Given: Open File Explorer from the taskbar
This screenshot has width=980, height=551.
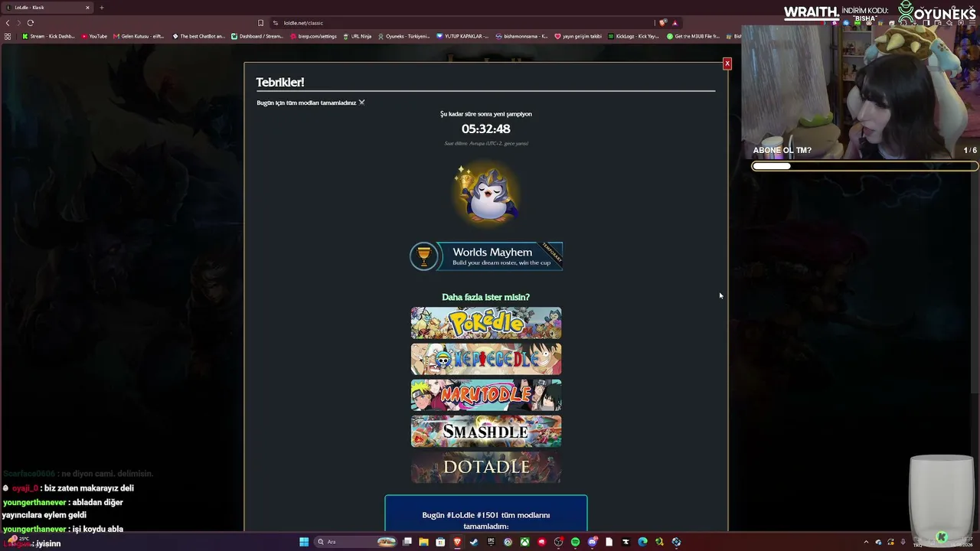Looking at the screenshot, I should pyautogui.click(x=423, y=542).
